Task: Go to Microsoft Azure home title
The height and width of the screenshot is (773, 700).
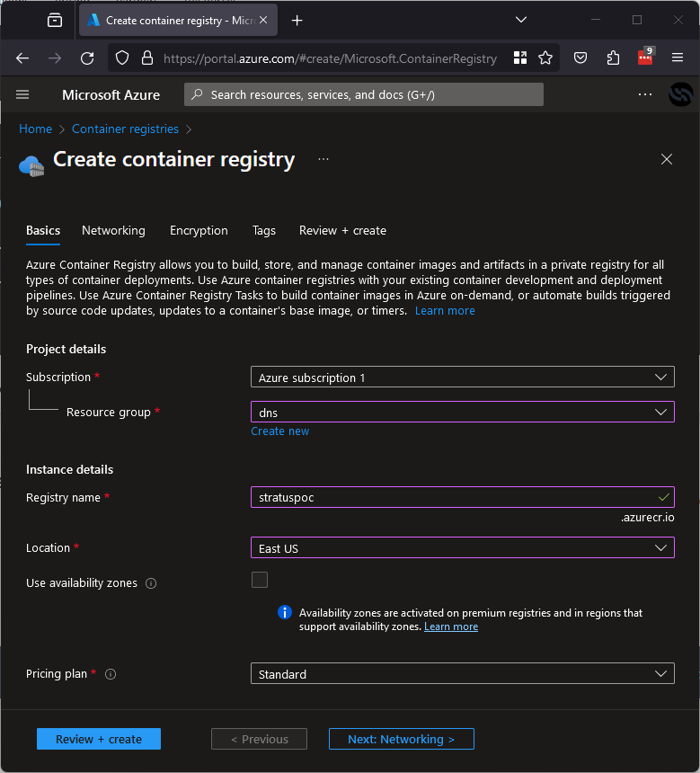Action: click(x=111, y=94)
